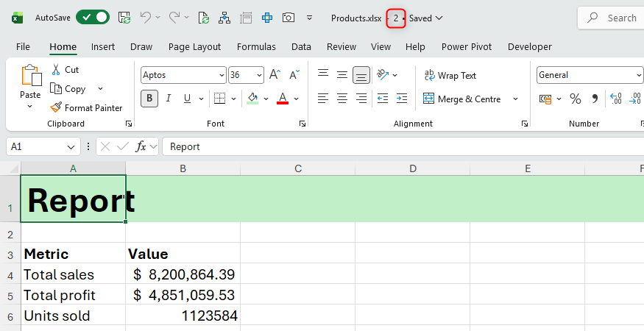Viewport: 644px width, 331px height.
Task: Click Merge & Centre
Action: coord(462,99)
